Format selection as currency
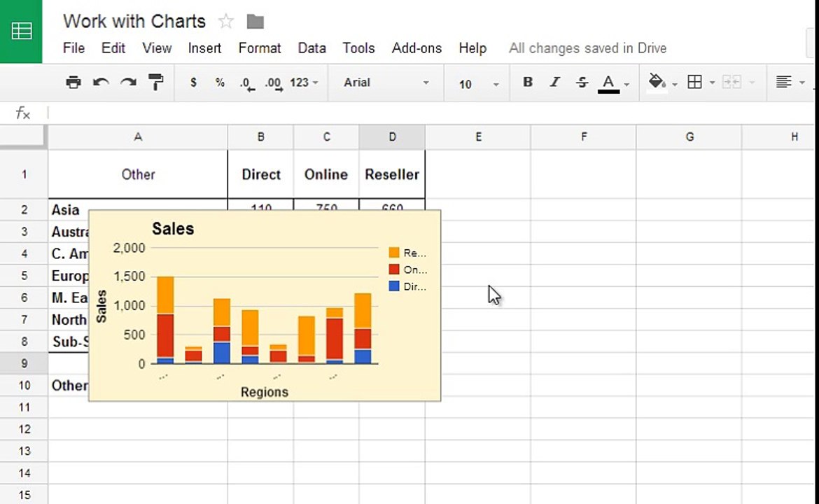Image resolution: width=819 pixels, height=504 pixels. pyautogui.click(x=193, y=83)
